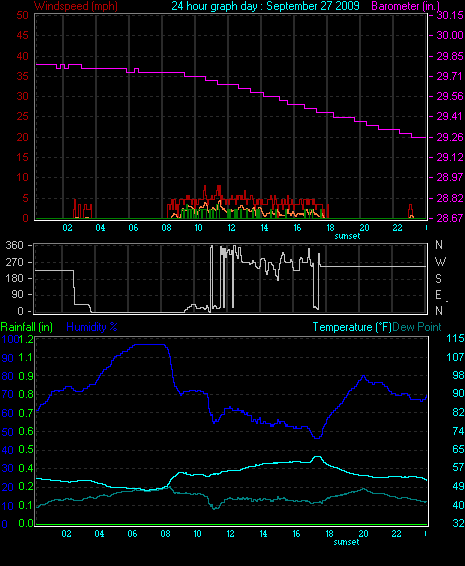
Task: Click the 20 hour tick on wind graph
Action: click(364, 228)
